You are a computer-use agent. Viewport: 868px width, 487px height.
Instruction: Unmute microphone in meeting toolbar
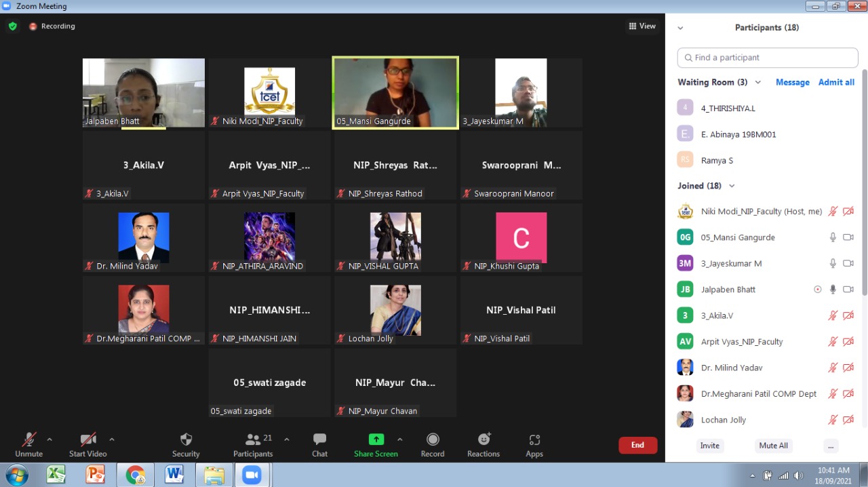coord(29,445)
